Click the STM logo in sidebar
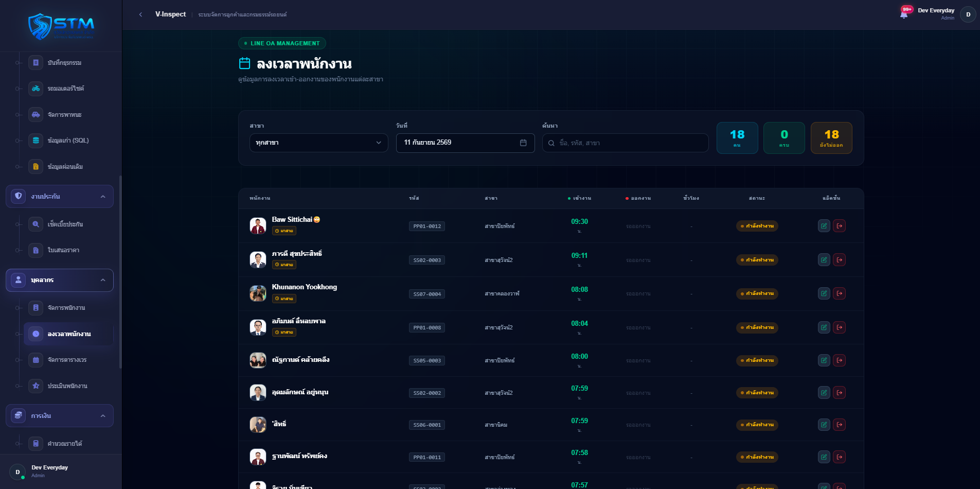This screenshot has width=980, height=489. coord(61,26)
